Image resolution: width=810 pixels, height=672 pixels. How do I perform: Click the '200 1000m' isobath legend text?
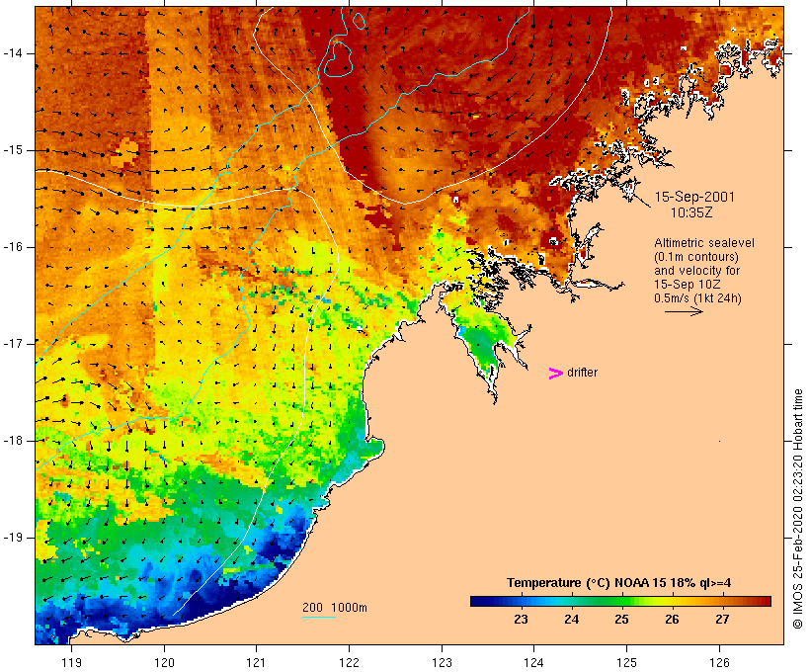[335, 608]
